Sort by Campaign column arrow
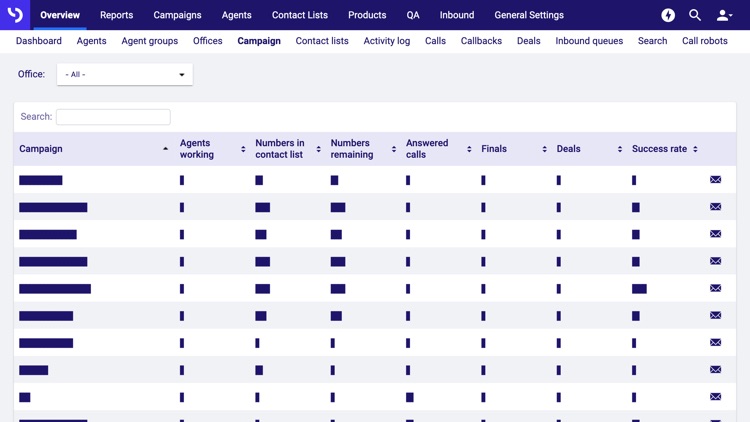 pyautogui.click(x=165, y=149)
